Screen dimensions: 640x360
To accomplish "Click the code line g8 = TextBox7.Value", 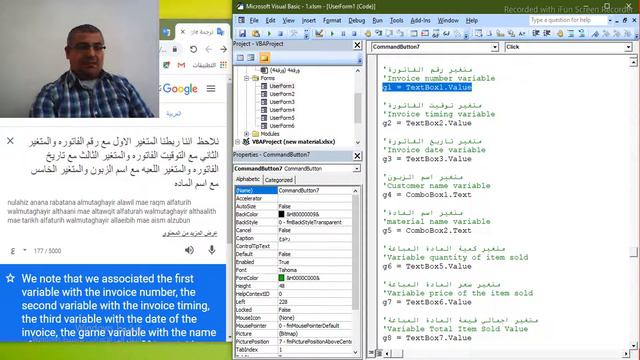I will [427, 338].
